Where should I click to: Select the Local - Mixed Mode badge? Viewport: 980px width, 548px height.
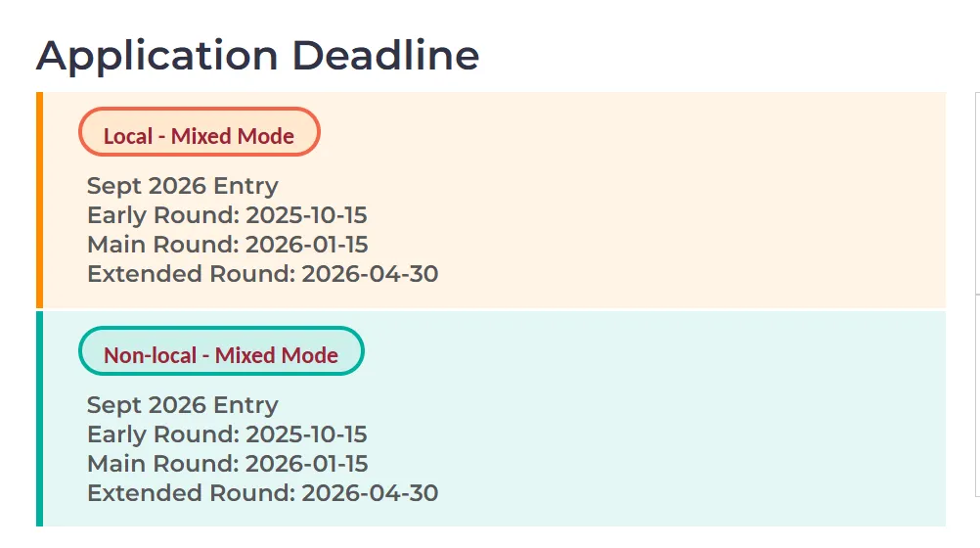coord(199,136)
